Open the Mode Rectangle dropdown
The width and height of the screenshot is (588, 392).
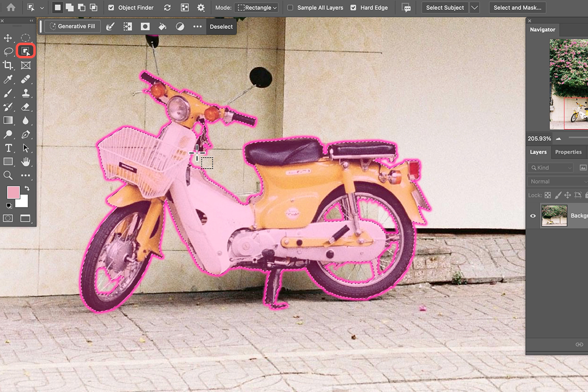point(257,8)
